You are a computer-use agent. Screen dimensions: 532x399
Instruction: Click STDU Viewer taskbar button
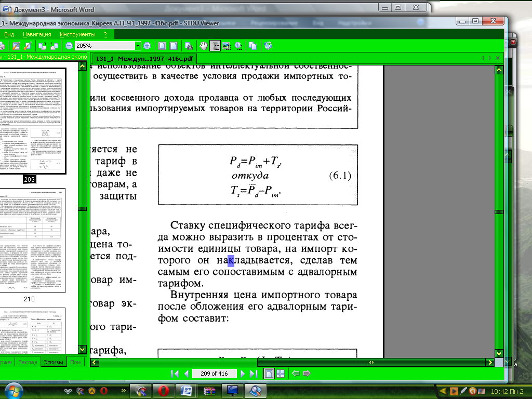256,391
